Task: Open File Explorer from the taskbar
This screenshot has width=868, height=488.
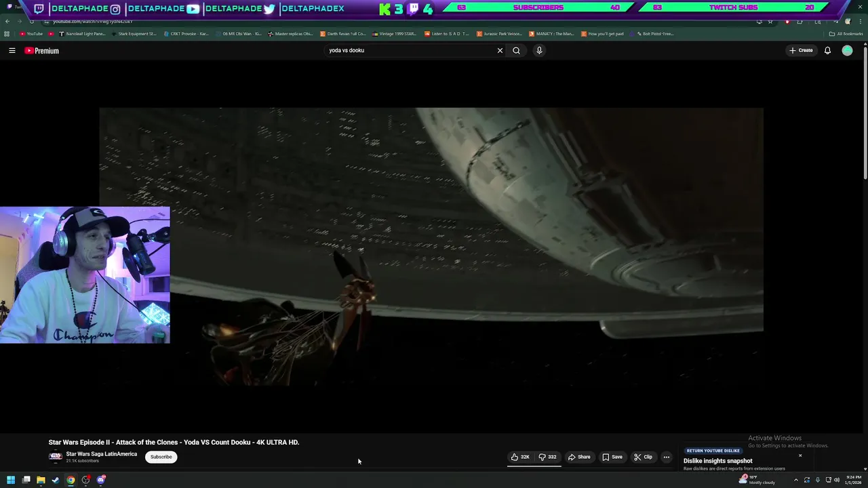Action: point(41,481)
